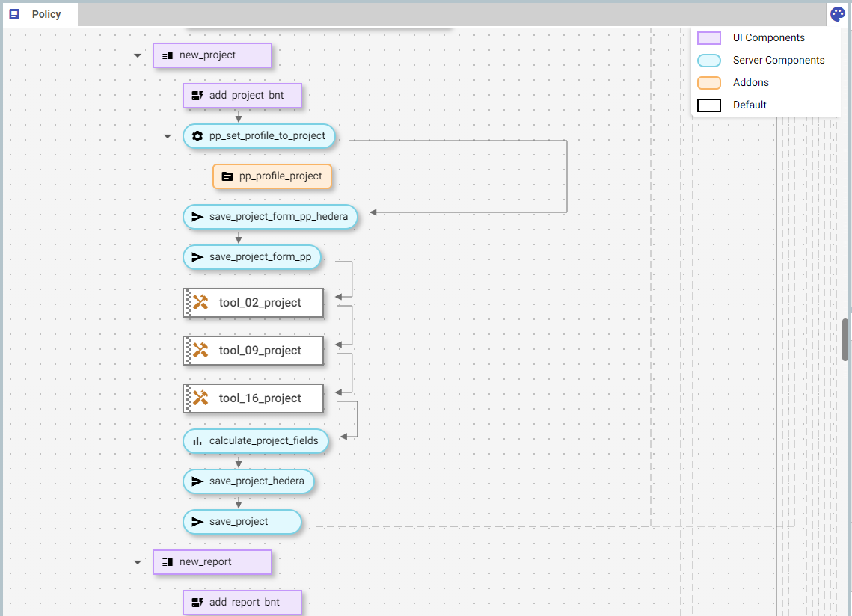Click the Policy document icon in tab
This screenshot has height=616, width=852.
(x=14, y=14)
